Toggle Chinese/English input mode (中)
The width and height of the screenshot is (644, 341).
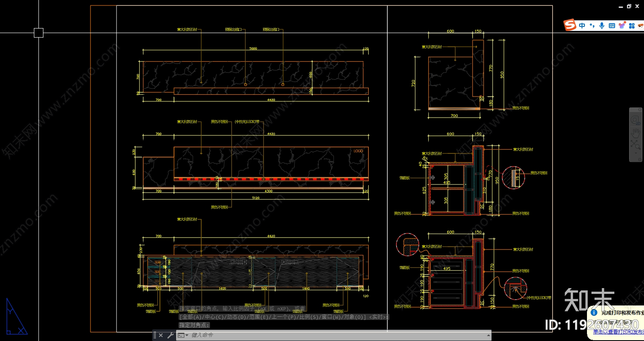click(582, 26)
